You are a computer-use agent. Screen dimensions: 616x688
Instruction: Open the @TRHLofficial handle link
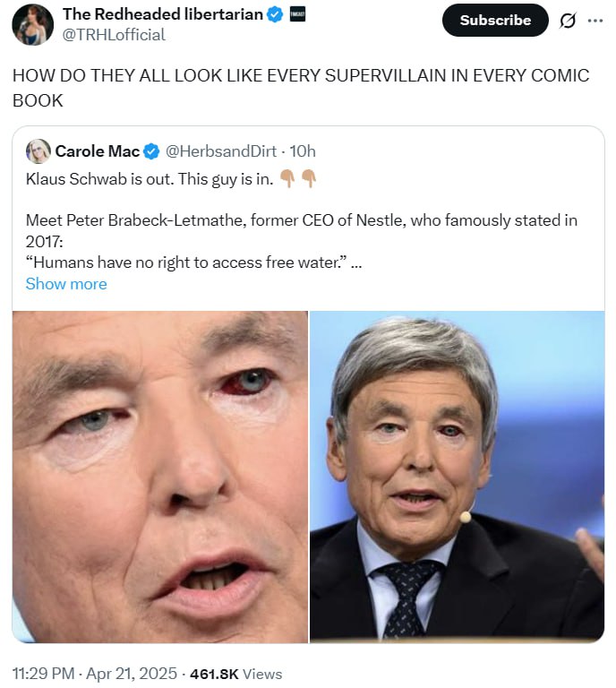[x=114, y=35]
